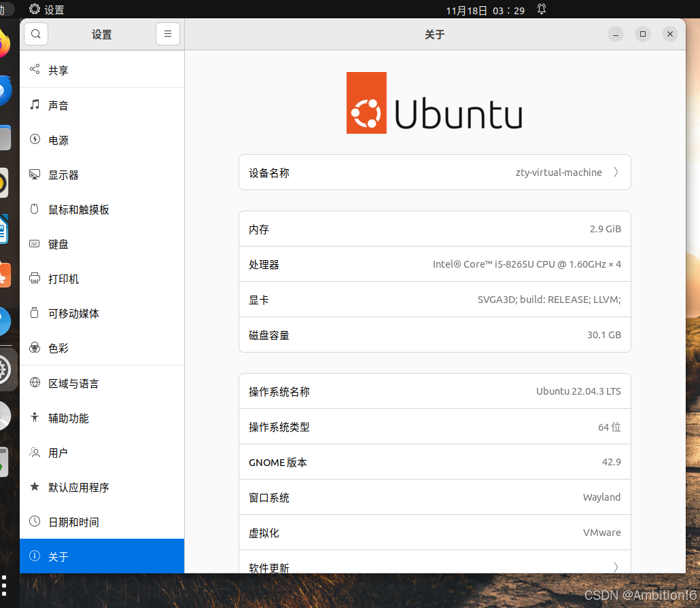Click the 64 位 OS type value
The width and height of the screenshot is (700, 608).
pyautogui.click(x=610, y=427)
